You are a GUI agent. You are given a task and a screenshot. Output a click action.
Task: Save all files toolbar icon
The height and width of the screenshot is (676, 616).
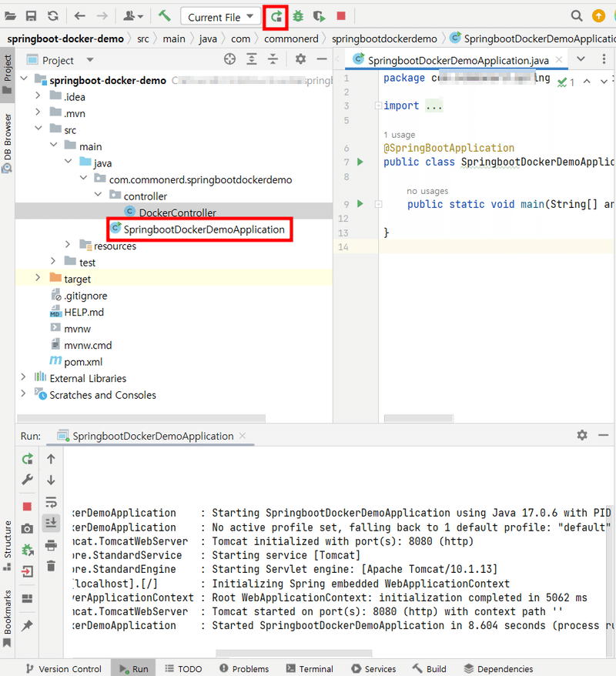pyautogui.click(x=31, y=16)
